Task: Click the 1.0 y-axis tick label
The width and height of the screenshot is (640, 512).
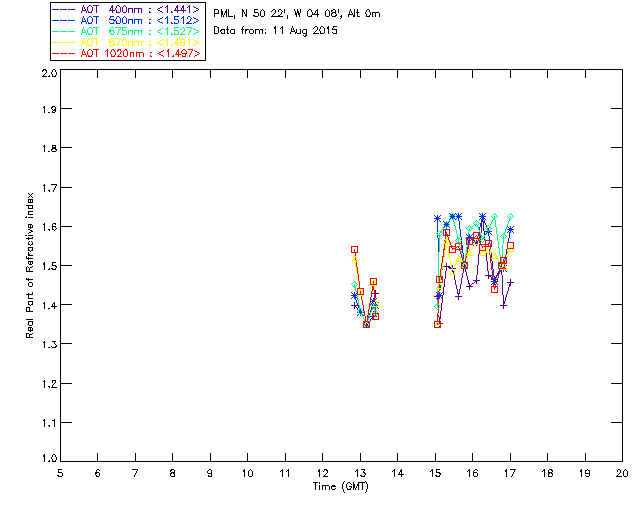Action: click(49, 458)
